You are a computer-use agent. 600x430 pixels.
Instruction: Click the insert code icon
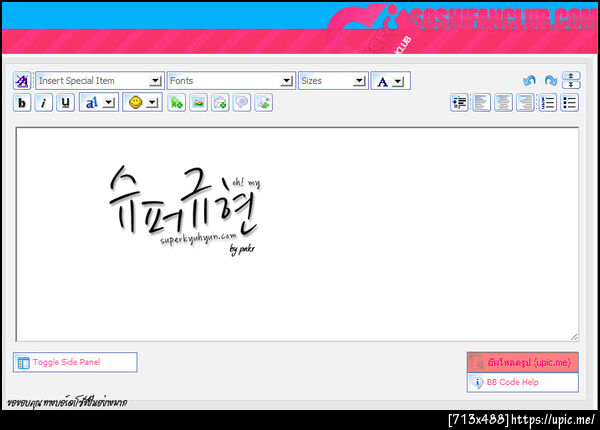click(264, 103)
